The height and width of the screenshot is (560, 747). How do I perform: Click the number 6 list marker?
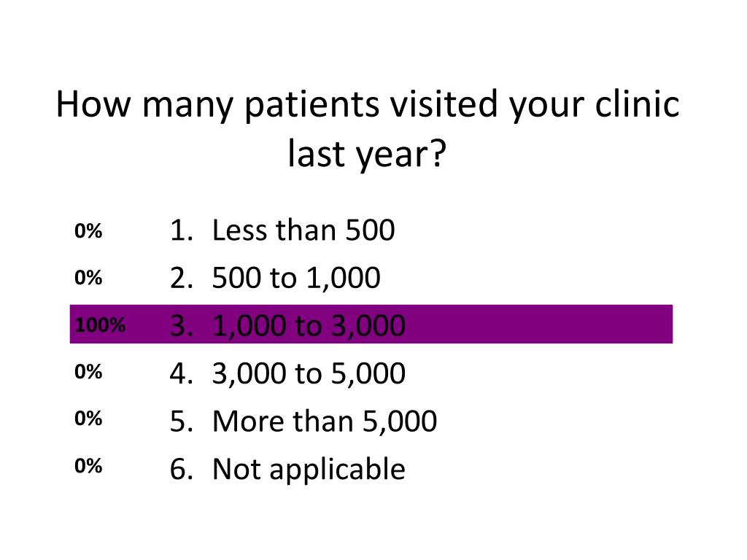point(182,469)
